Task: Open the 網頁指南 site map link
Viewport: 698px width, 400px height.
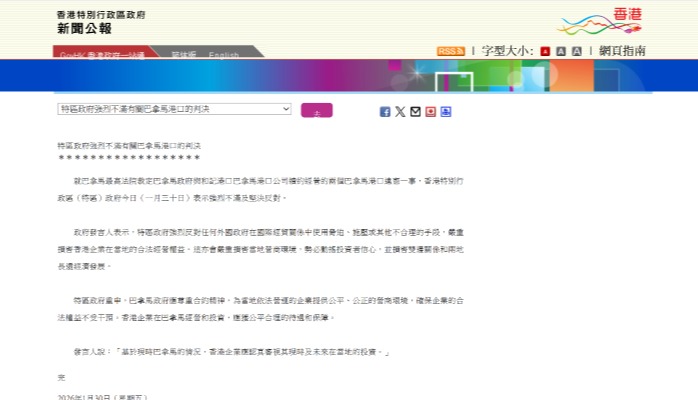Action: [622, 51]
